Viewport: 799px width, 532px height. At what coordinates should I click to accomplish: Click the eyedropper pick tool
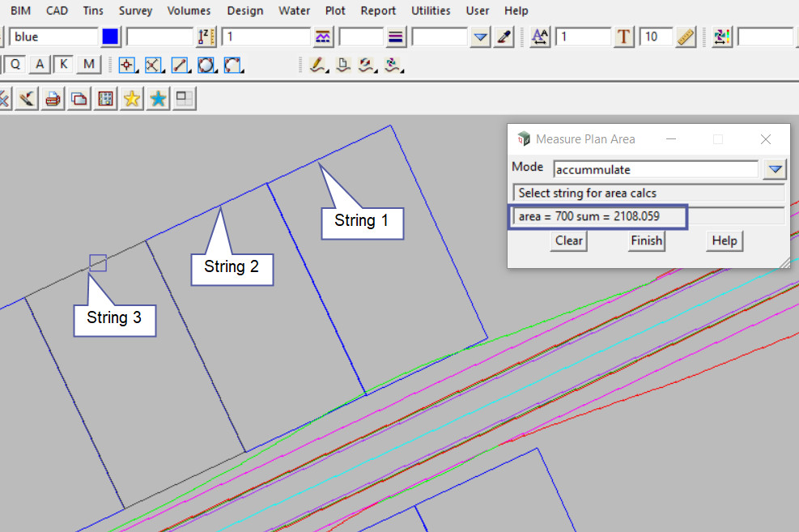(504, 37)
